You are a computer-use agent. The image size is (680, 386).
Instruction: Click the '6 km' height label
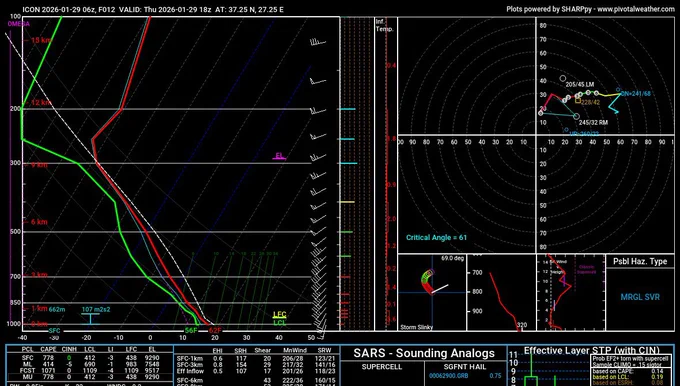[39, 222]
